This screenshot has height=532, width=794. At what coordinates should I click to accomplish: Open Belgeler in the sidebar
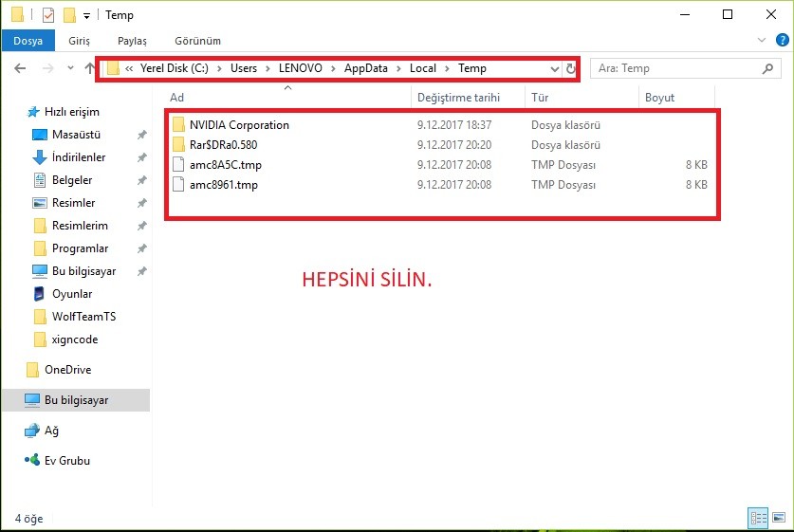[x=72, y=180]
